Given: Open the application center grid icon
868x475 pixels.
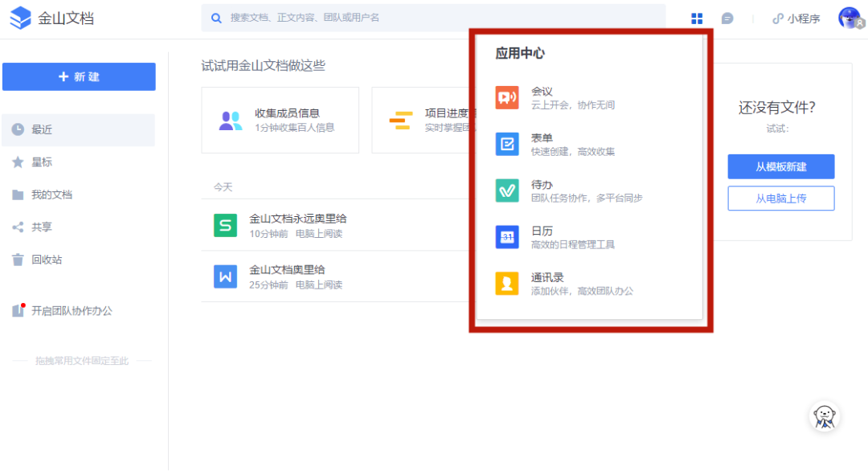Looking at the screenshot, I should [696, 18].
